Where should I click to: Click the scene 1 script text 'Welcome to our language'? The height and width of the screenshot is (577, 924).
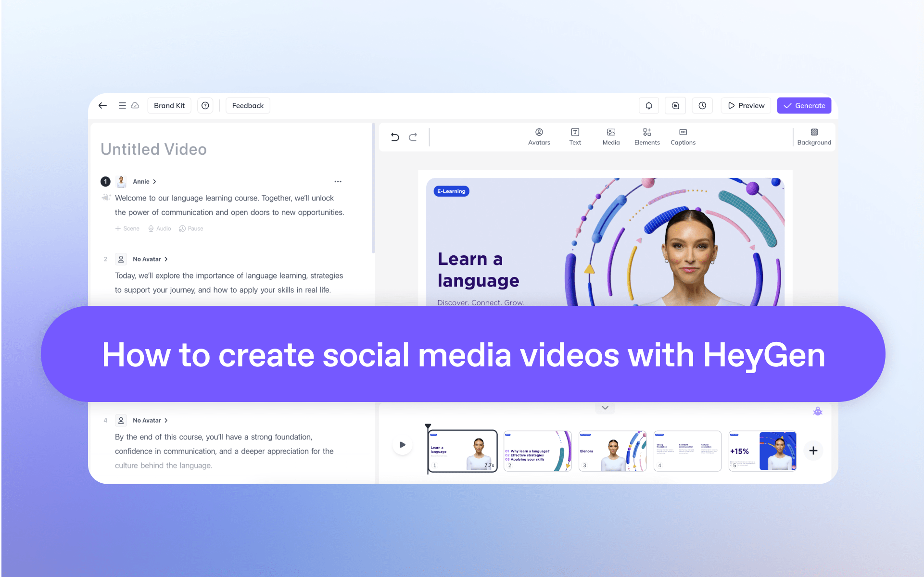click(229, 205)
